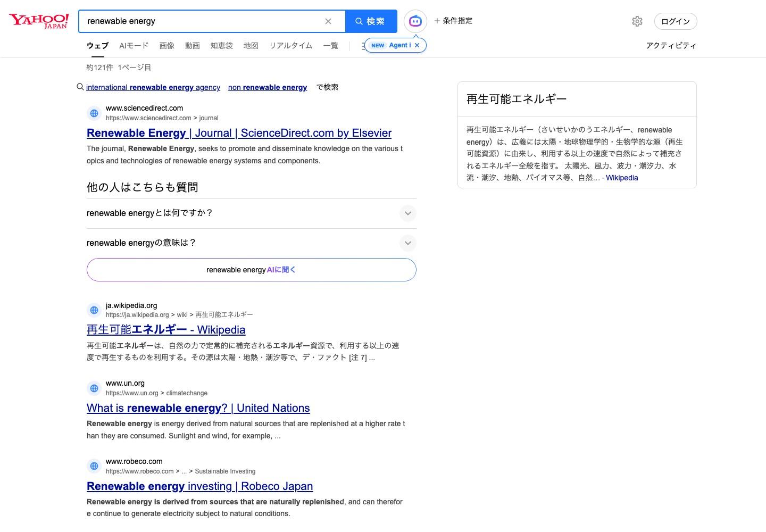Image resolution: width=766 pixels, height=532 pixels.
Task: Open 'What is renewable energy?' United Nations result
Action: (198, 408)
